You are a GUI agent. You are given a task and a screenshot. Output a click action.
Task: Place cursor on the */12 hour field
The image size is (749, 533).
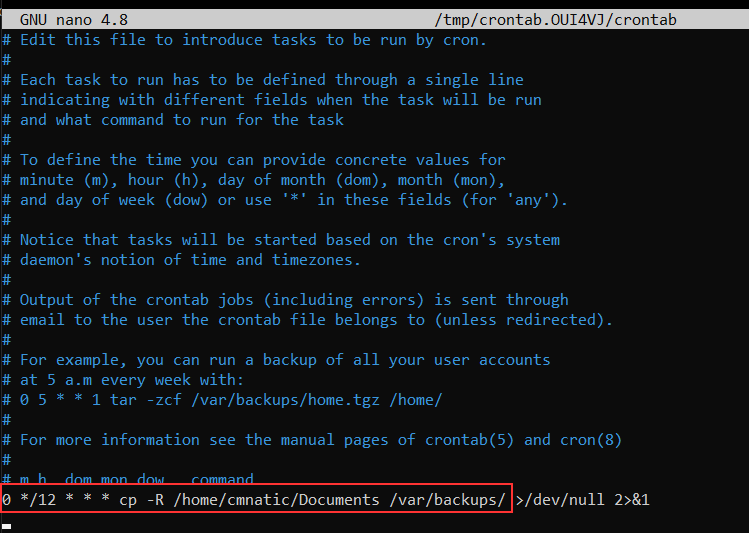[x=39, y=499]
